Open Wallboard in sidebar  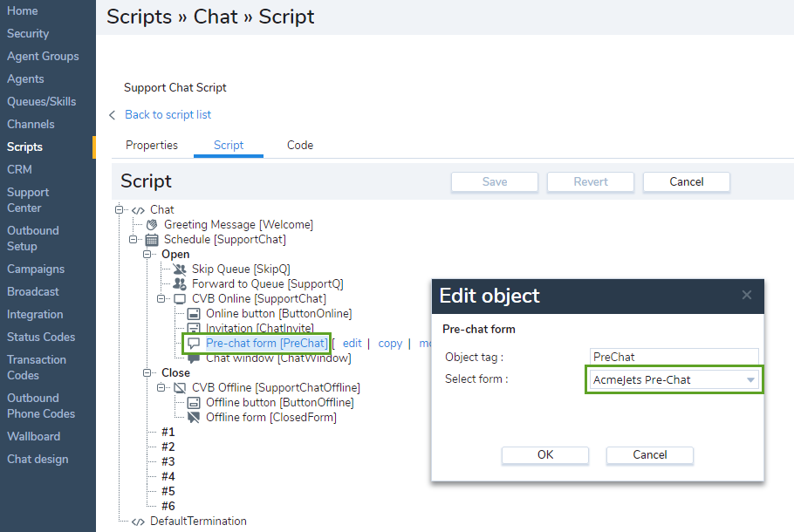coord(33,436)
